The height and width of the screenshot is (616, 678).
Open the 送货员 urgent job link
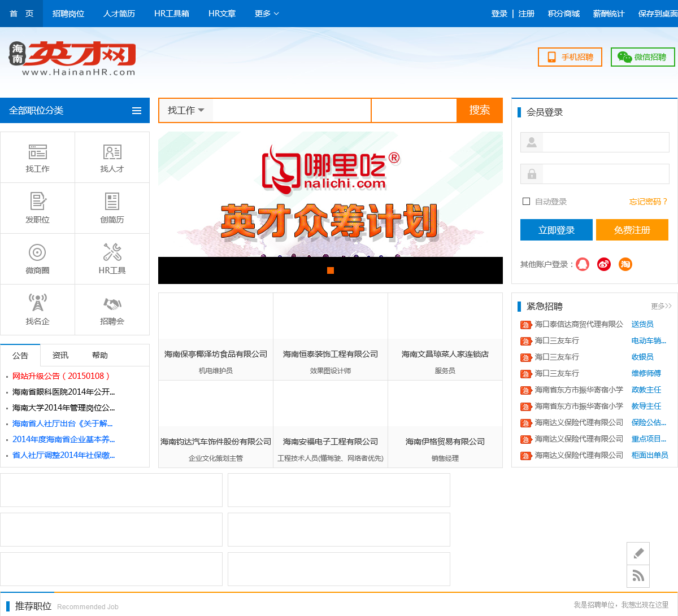point(642,324)
